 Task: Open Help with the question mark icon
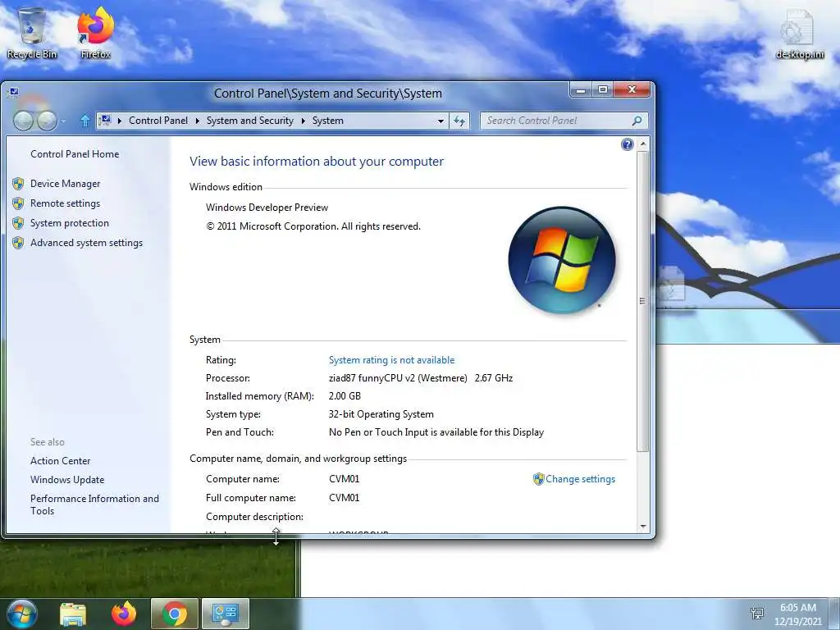click(x=627, y=144)
